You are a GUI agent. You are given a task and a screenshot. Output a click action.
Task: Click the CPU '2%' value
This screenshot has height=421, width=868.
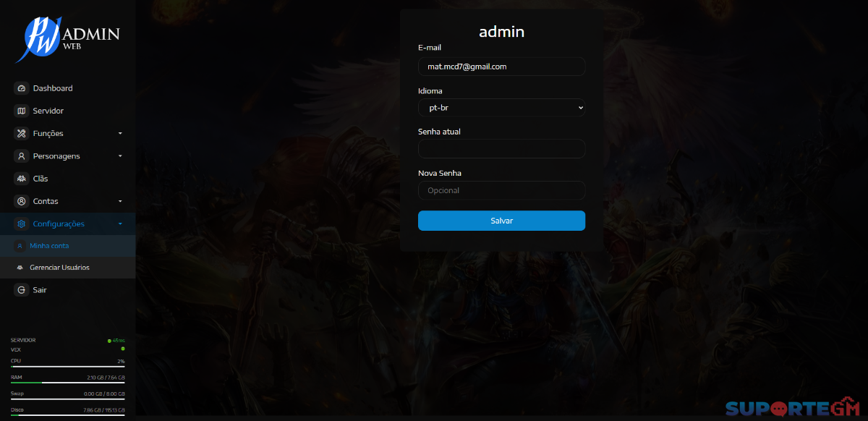(x=122, y=361)
